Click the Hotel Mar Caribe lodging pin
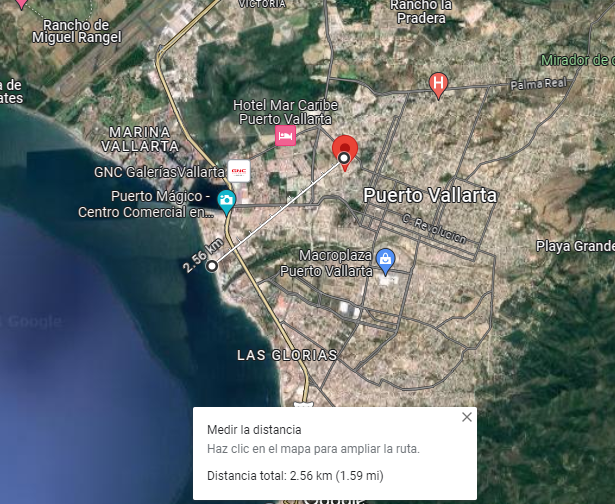Screen dimensions: 615x504 pyautogui.click(x=285, y=136)
